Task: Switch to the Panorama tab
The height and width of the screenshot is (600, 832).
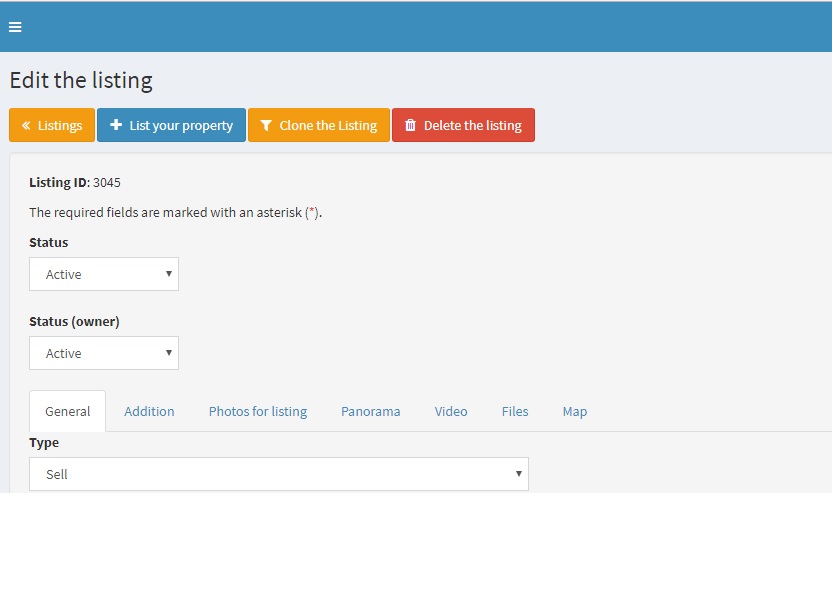Action: [370, 411]
